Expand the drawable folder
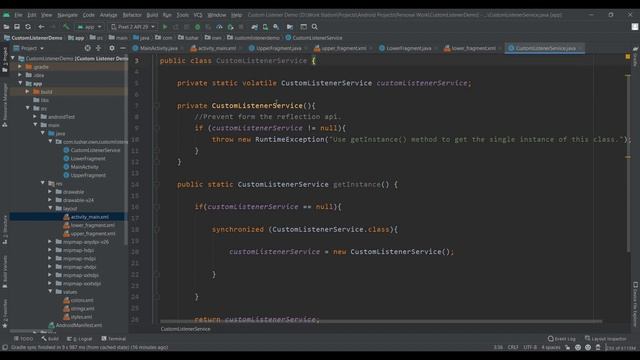The width and height of the screenshot is (640, 360). pos(50,192)
